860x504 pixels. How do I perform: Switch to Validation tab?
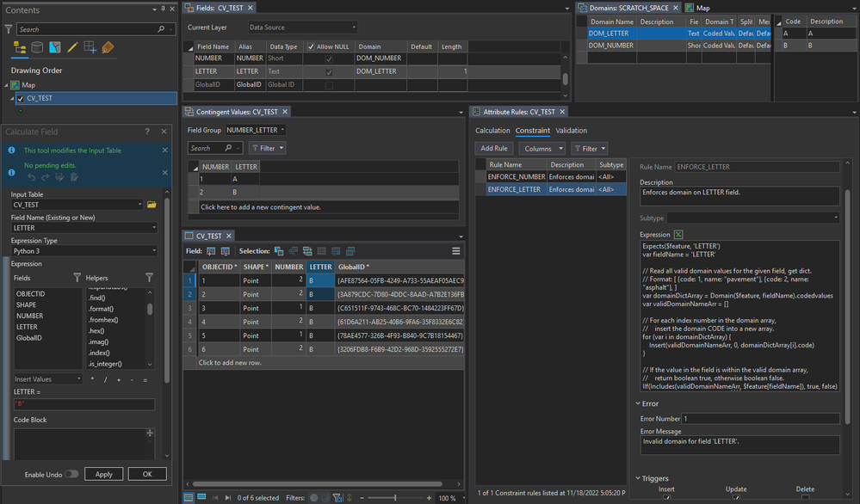571,131
